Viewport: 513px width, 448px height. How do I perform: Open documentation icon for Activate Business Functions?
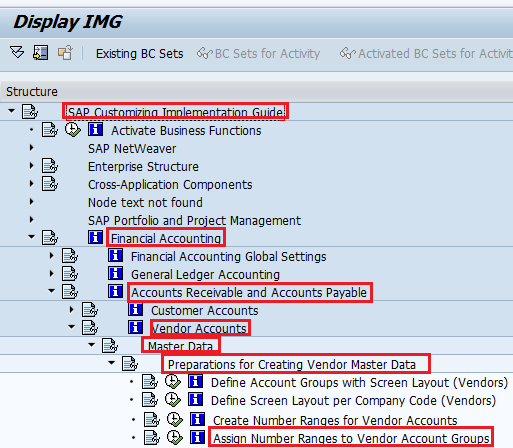tap(50, 130)
